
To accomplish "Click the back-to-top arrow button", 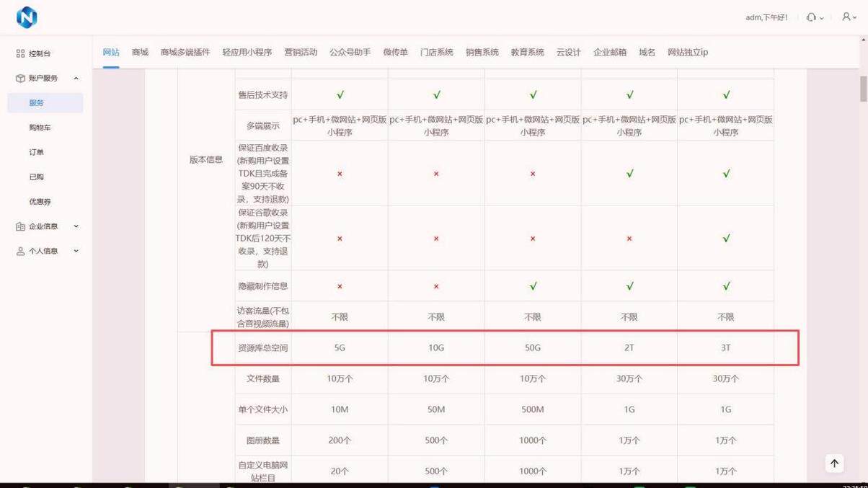I will pyautogui.click(x=834, y=463).
